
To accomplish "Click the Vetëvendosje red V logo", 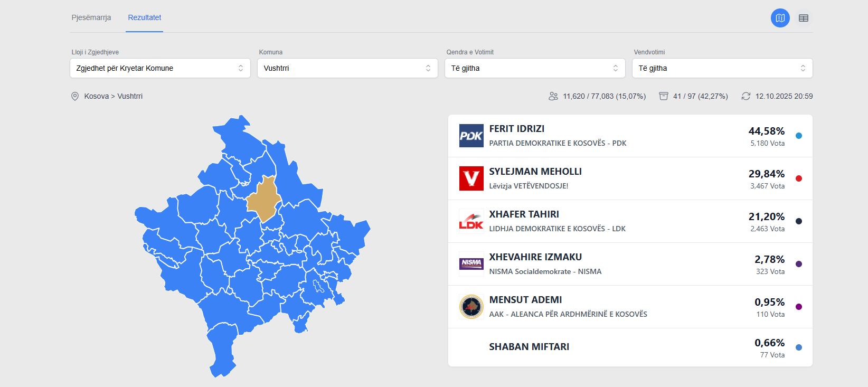I will point(471,178).
